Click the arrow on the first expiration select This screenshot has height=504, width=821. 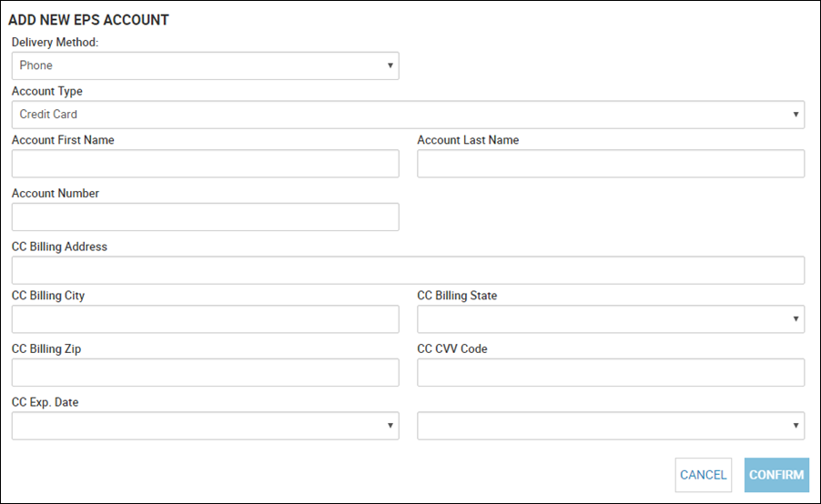click(x=390, y=426)
